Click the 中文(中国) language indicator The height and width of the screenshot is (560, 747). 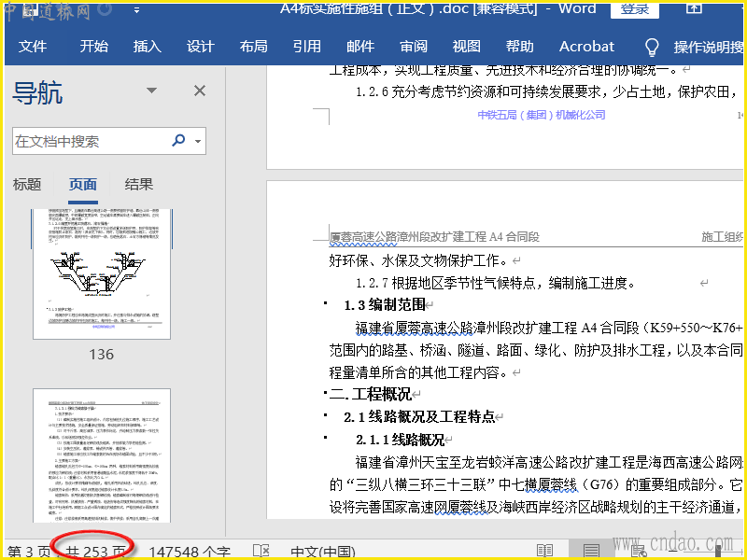click(x=323, y=552)
